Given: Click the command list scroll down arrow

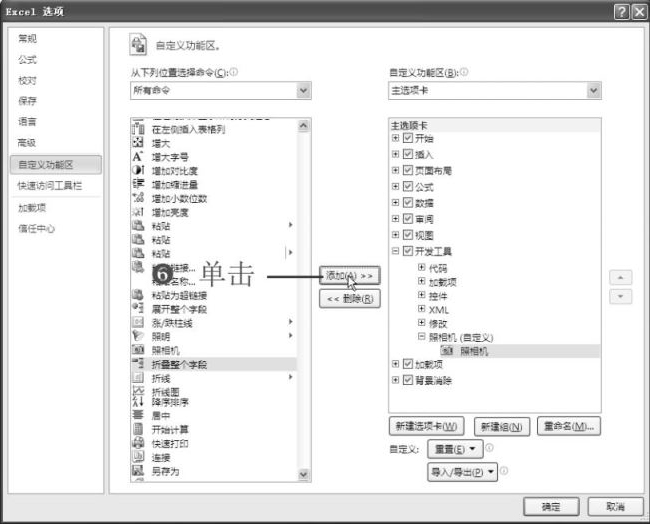Looking at the screenshot, I should pyautogui.click(x=303, y=474).
